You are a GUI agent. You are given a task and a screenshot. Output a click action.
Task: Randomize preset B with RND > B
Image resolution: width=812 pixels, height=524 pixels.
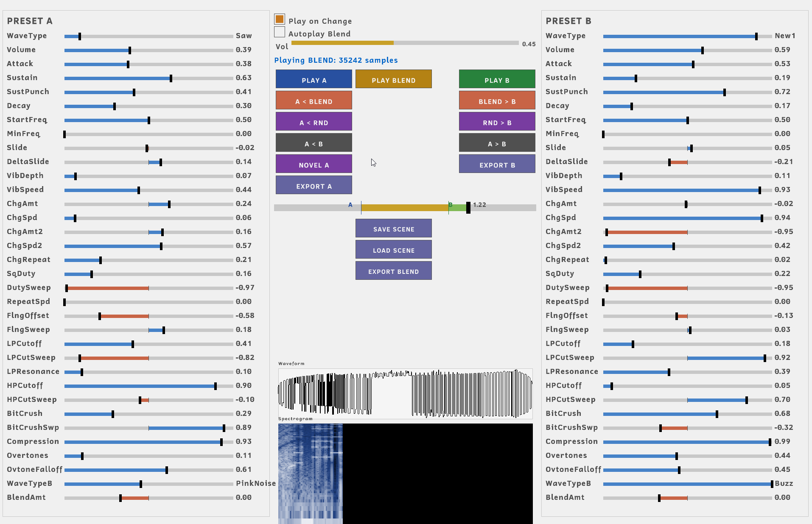point(497,122)
